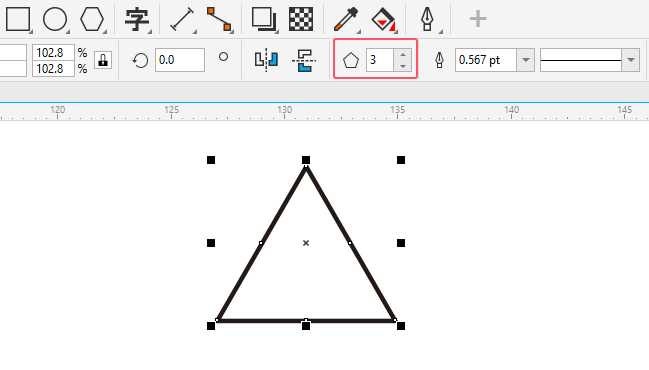Mirror the object vertically
Image resolution: width=649 pixels, height=370 pixels.
304,60
